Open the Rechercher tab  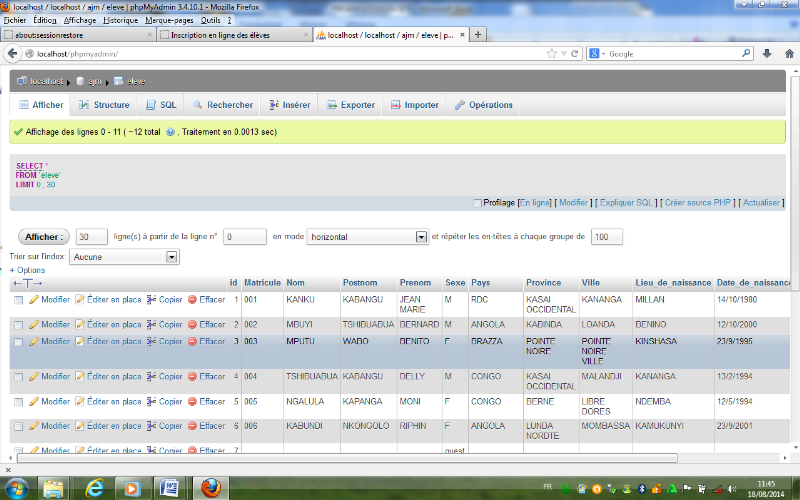(223, 105)
